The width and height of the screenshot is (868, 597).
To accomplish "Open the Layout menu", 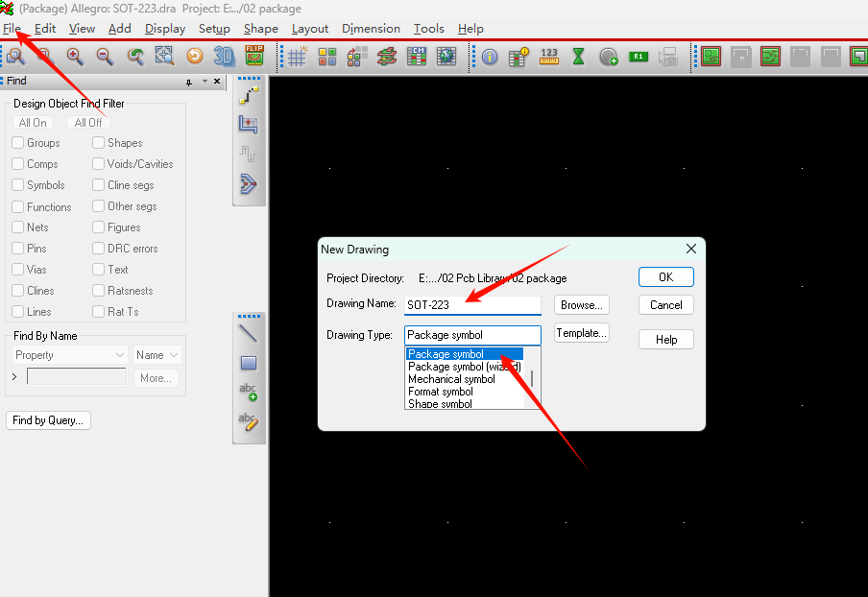I will 310,29.
